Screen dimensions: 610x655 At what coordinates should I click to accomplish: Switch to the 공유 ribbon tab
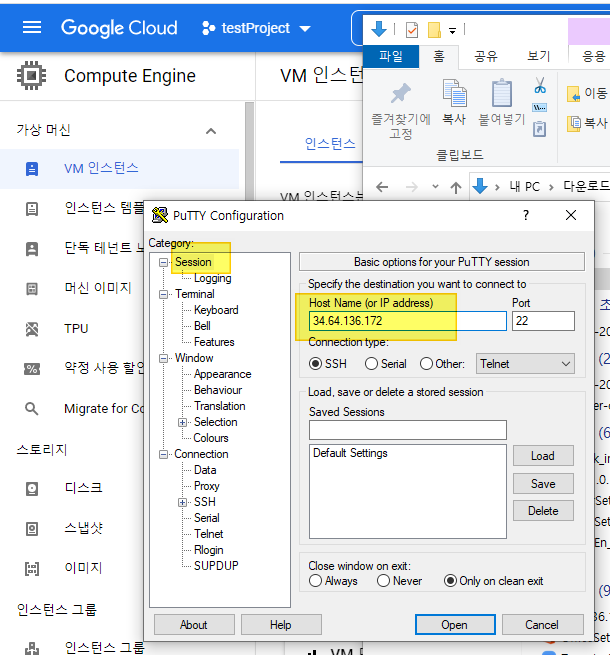486,56
